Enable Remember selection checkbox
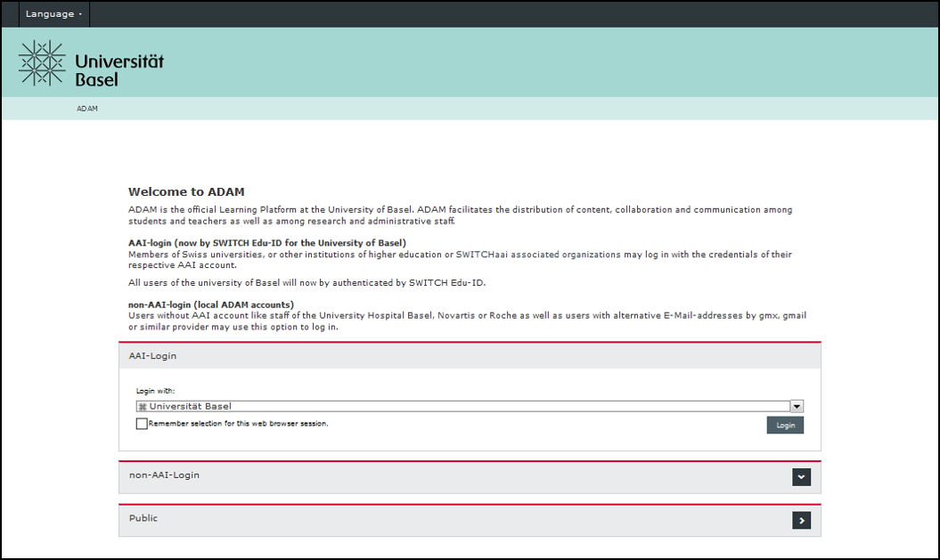Image resolution: width=940 pixels, height=560 pixels. coord(142,424)
